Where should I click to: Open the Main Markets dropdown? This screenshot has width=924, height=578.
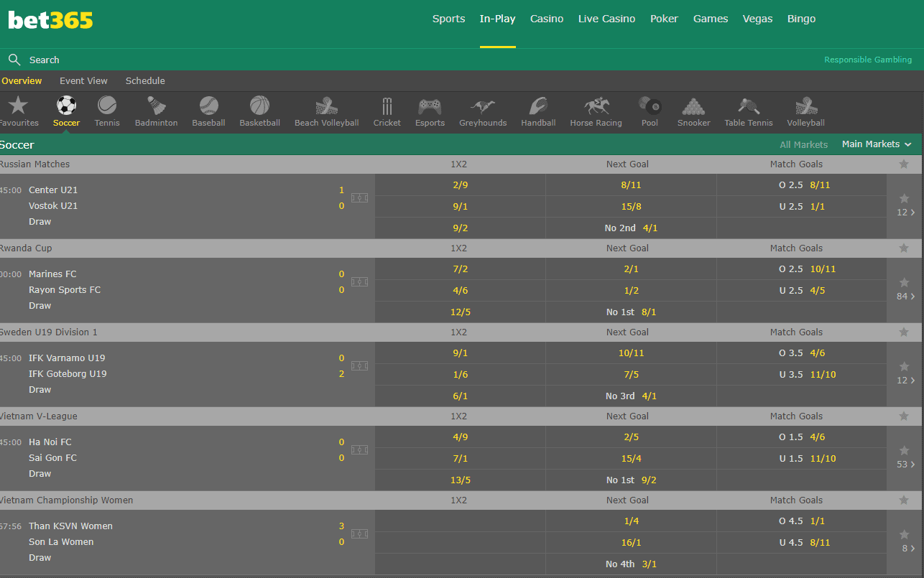point(877,144)
